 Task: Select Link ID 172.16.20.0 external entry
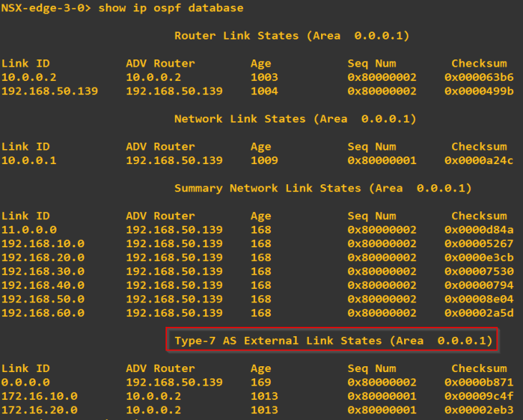pyautogui.click(x=39, y=411)
